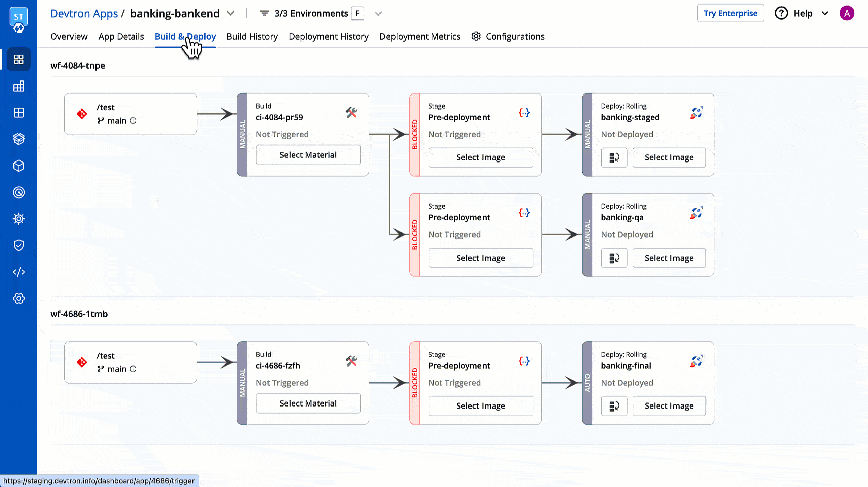The height and width of the screenshot is (487, 868).
Task: Switch to the Build History tab
Action: (x=252, y=37)
